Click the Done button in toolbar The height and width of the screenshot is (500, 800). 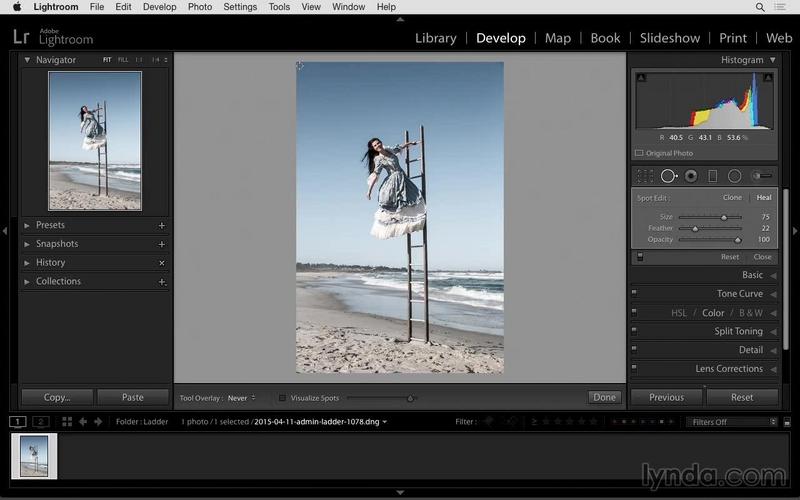(x=605, y=397)
